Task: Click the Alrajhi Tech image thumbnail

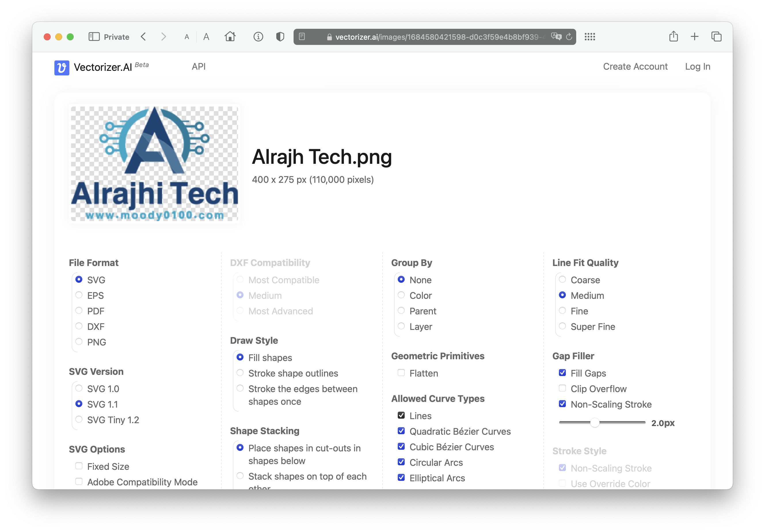Action: coord(154,164)
